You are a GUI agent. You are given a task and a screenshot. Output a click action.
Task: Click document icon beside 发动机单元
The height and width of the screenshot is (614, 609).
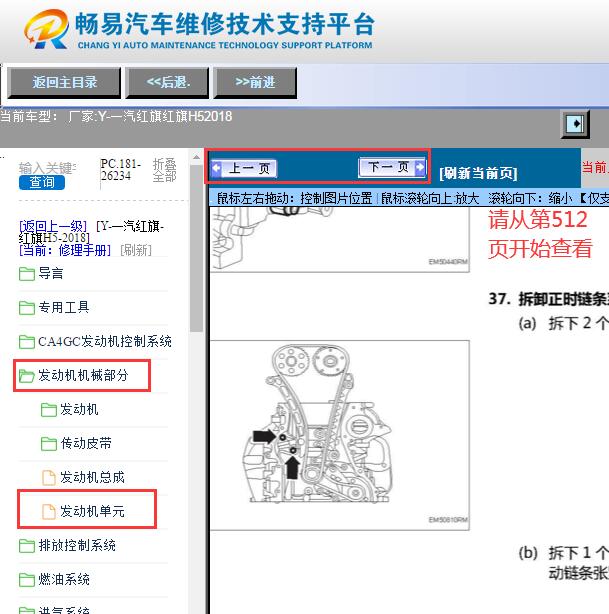[49, 512]
